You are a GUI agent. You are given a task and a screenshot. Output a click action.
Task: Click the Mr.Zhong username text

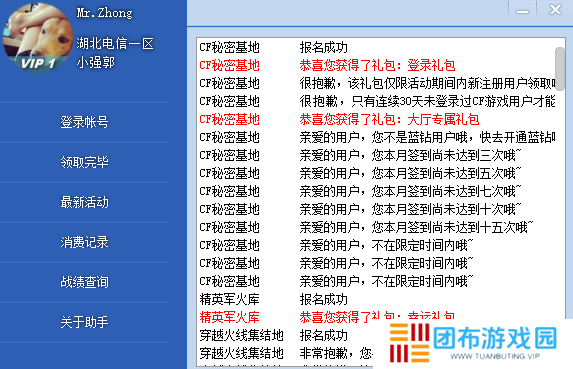click(105, 13)
